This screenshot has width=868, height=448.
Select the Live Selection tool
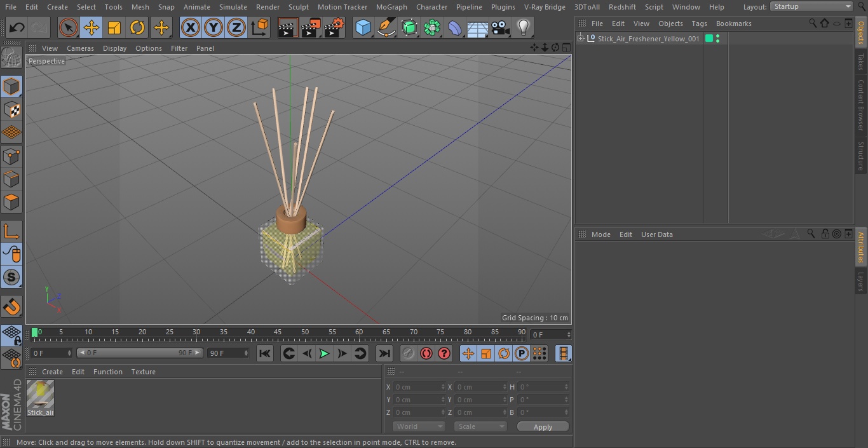tap(69, 27)
